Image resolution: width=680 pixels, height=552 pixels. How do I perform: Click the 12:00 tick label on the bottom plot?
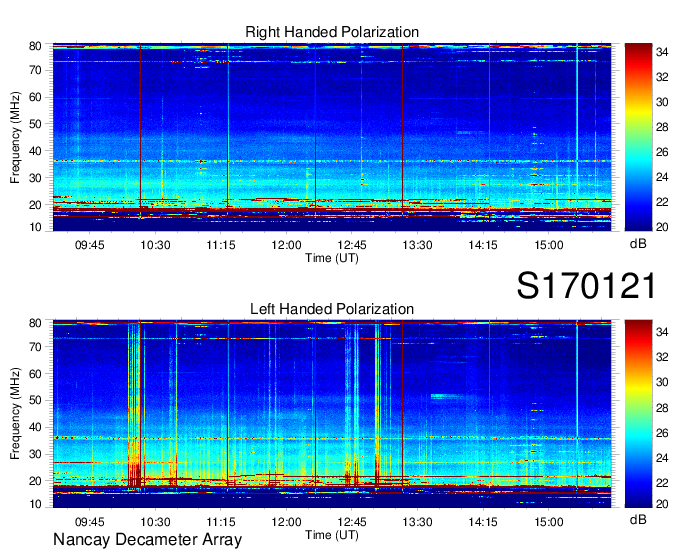click(x=286, y=522)
